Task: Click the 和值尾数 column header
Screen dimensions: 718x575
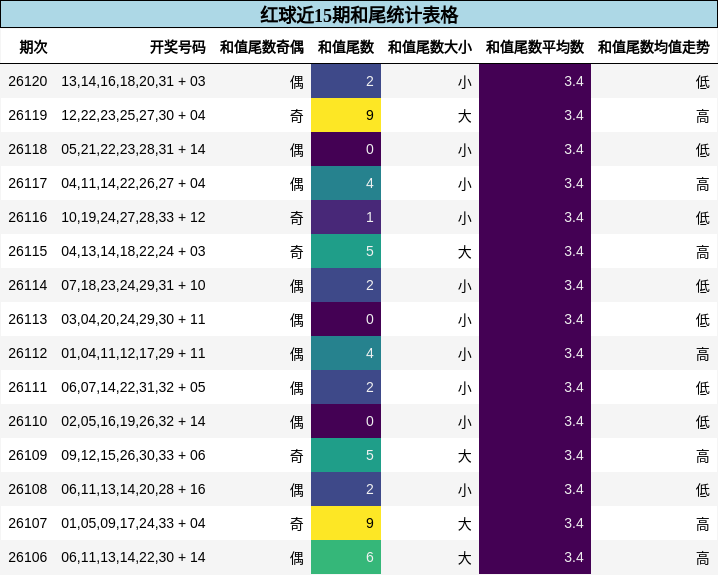Action: click(x=346, y=47)
